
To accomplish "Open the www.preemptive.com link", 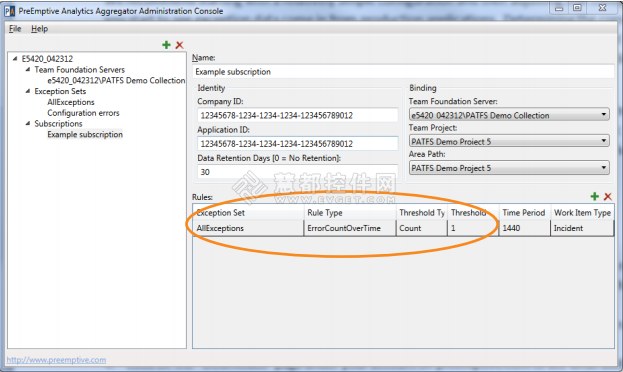I will [56, 360].
